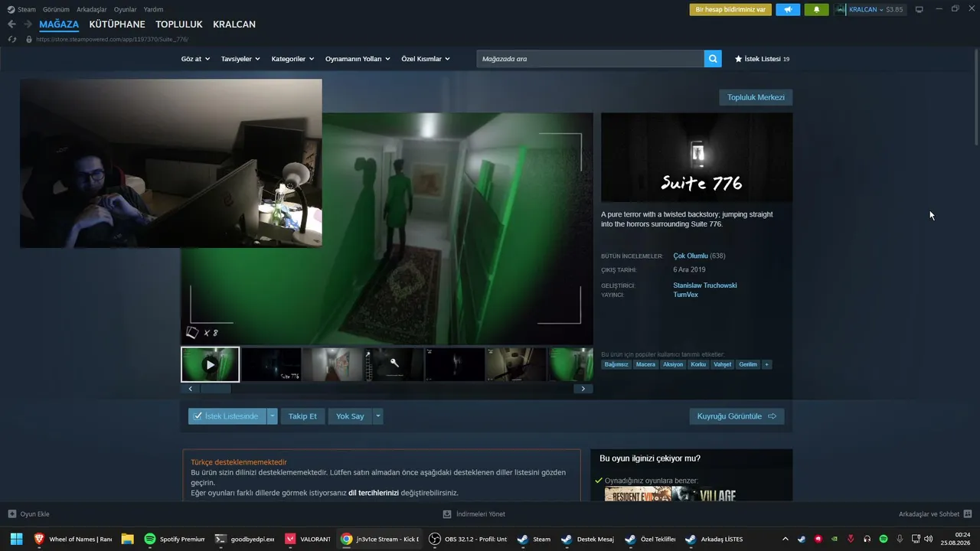Image resolution: width=980 pixels, height=551 pixels.
Task: Open the Arkadaş LİSTES taskbar window
Action: (714, 539)
